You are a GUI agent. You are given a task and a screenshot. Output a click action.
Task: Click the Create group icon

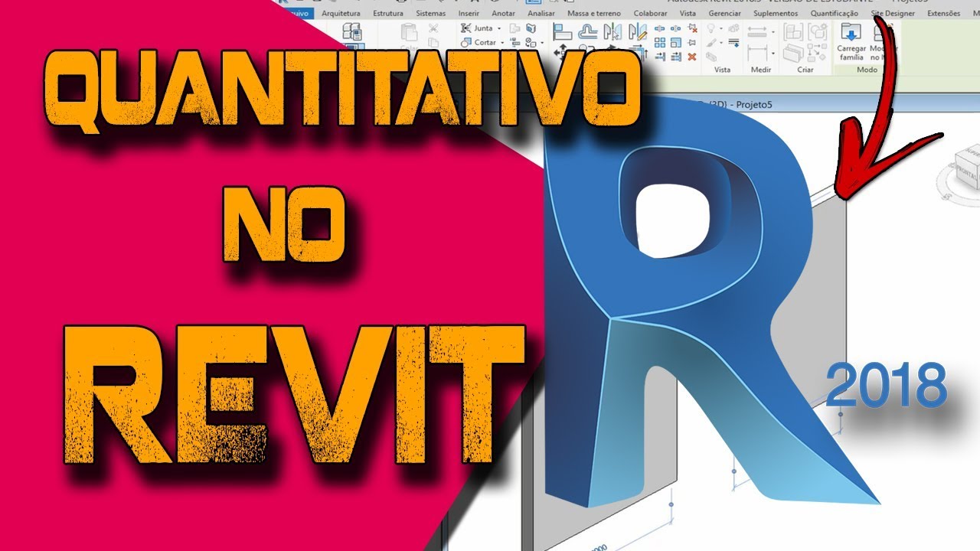pyautogui.click(x=817, y=32)
